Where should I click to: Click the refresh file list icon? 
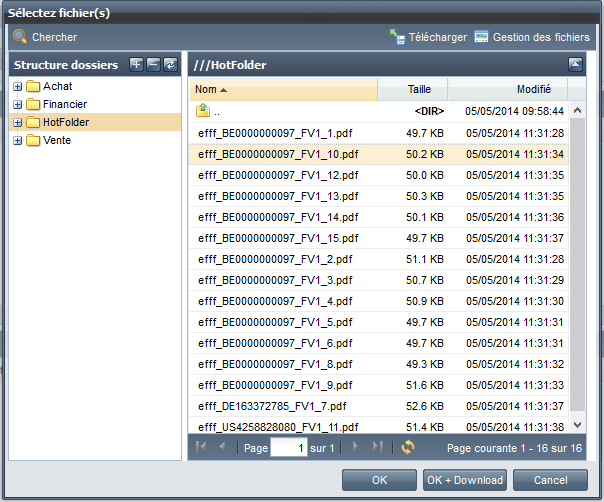408,447
